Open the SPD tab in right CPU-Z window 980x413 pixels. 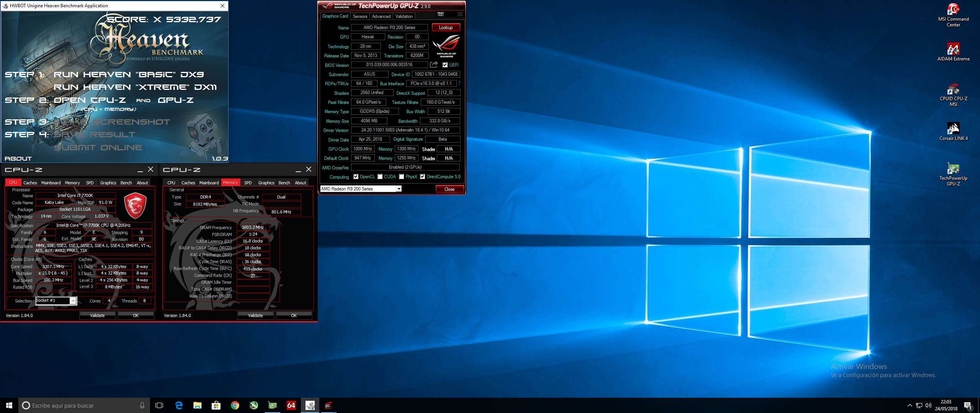click(248, 183)
